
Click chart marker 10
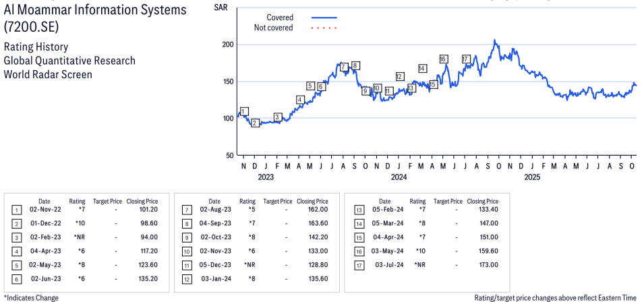(377, 88)
